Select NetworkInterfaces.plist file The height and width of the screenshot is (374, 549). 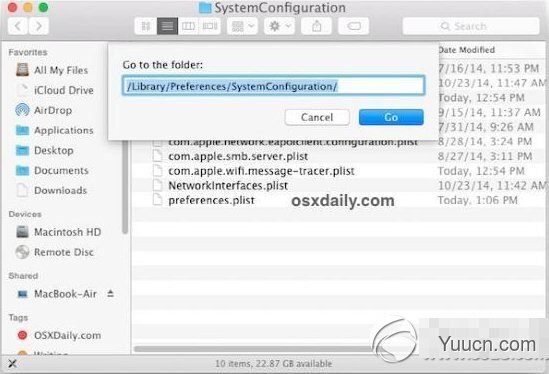[x=228, y=186]
